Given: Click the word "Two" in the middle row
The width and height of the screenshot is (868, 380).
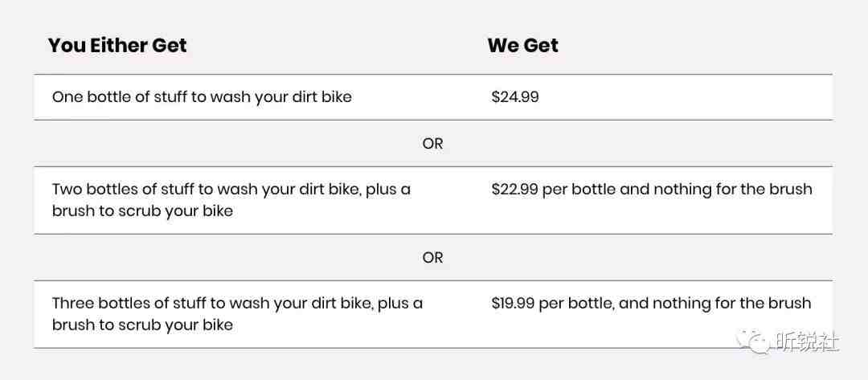Looking at the screenshot, I should (x=65, y=189).
